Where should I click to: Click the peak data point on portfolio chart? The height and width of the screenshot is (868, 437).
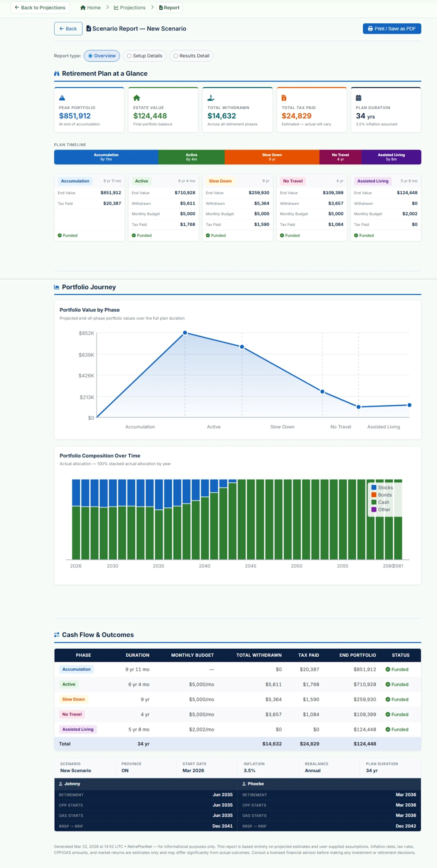click(x=185, y=333)
